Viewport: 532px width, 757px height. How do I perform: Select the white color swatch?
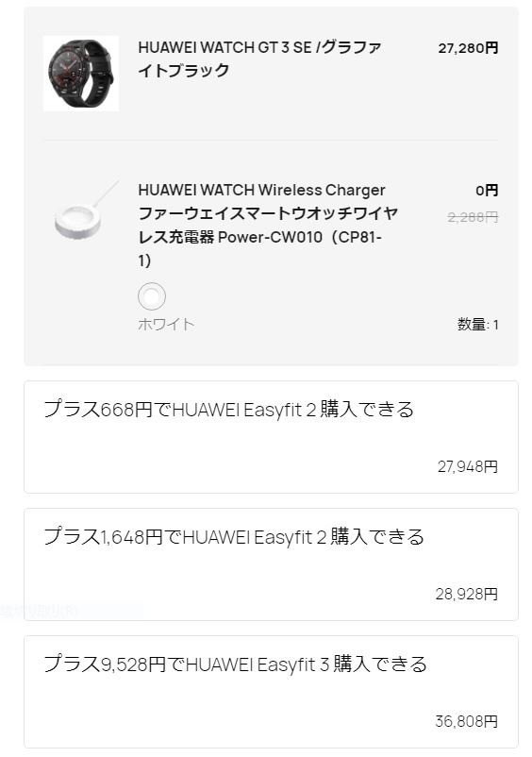[x=152, y=296]
